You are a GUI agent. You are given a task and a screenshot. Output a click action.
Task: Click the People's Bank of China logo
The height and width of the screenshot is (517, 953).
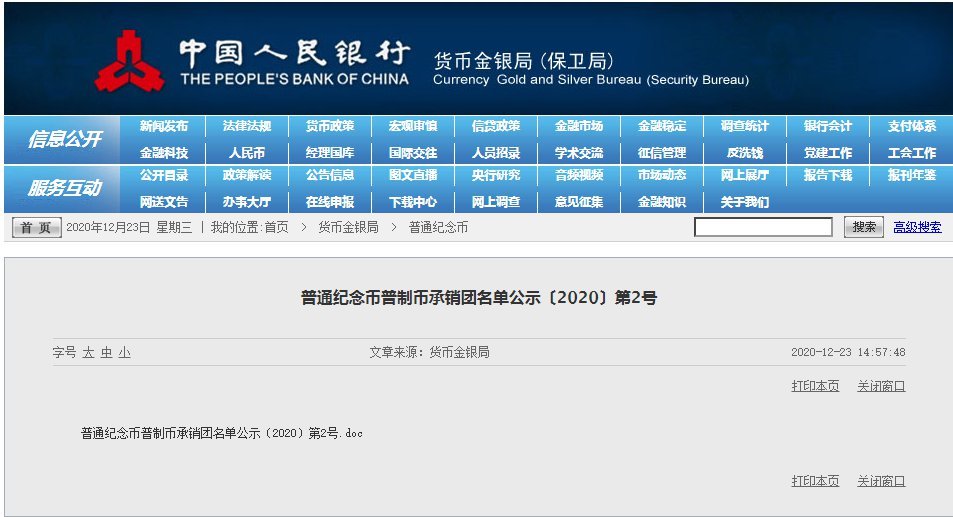point(129,61)
